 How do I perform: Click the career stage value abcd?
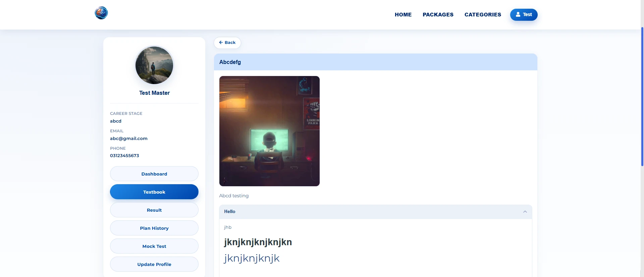coord(116,121)
